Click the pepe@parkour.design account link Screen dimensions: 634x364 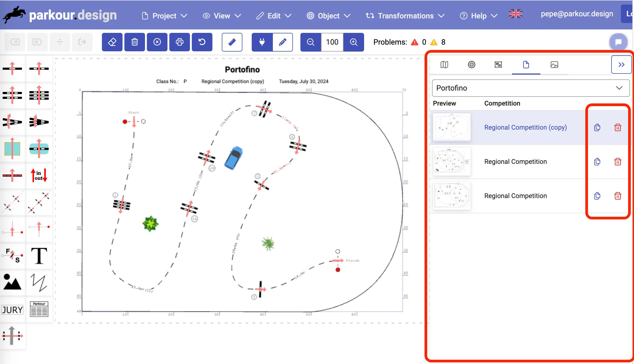pyautogui.click(x=577, y=14)
